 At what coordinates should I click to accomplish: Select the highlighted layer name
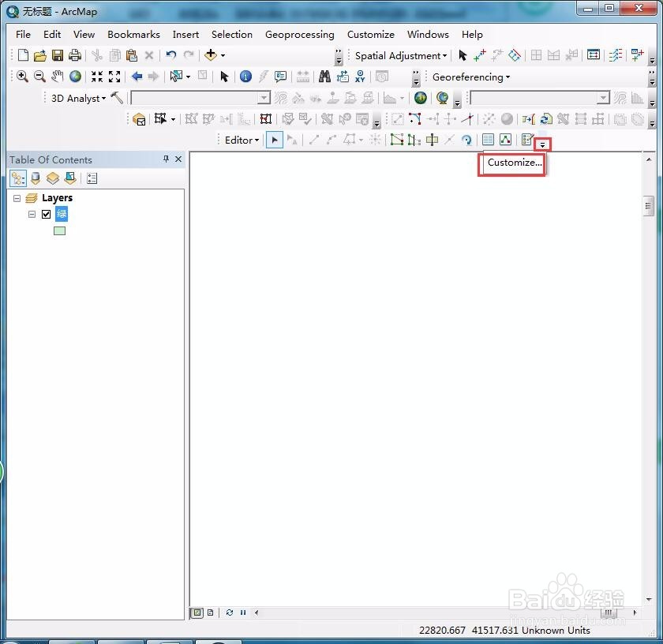62,214
